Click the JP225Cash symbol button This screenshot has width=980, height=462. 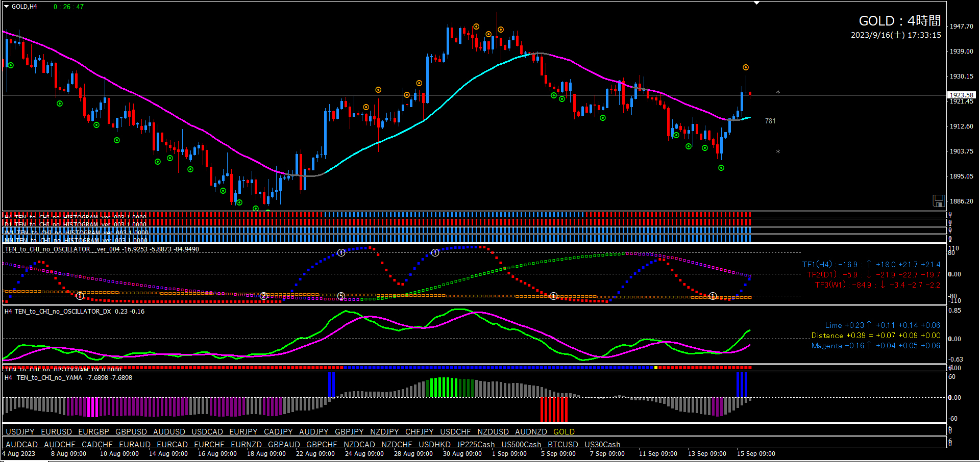click(x=476, y=445)
